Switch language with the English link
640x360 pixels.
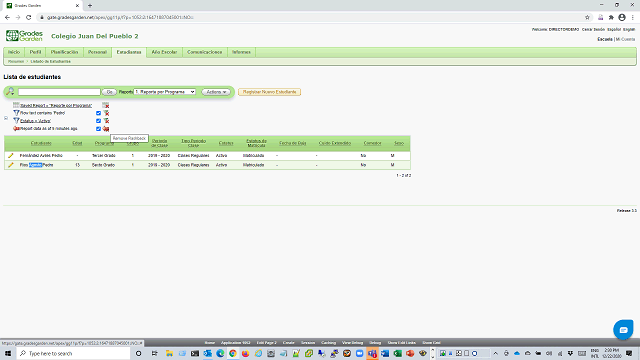[629, 29]
